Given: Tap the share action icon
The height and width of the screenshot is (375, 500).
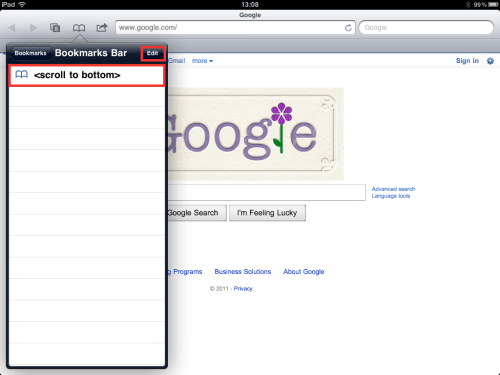Looking at the screenshot, I should tap(102, 27).
